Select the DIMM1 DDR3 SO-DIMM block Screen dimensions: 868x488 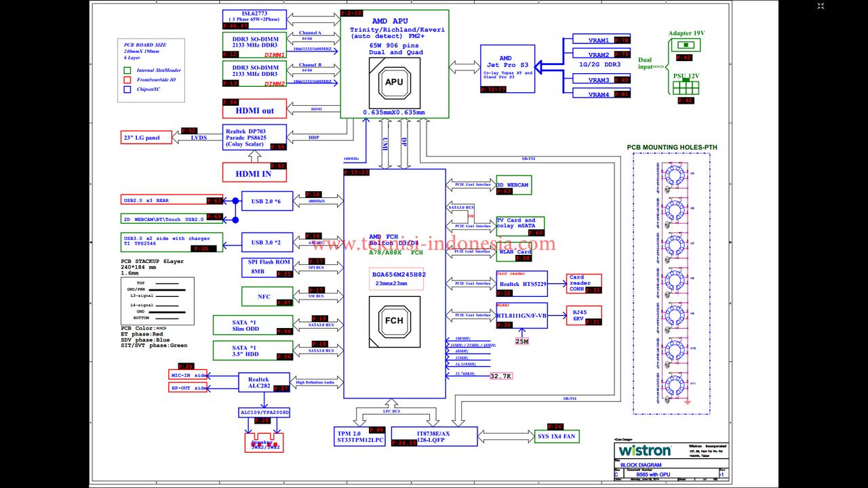pos(254,45)
